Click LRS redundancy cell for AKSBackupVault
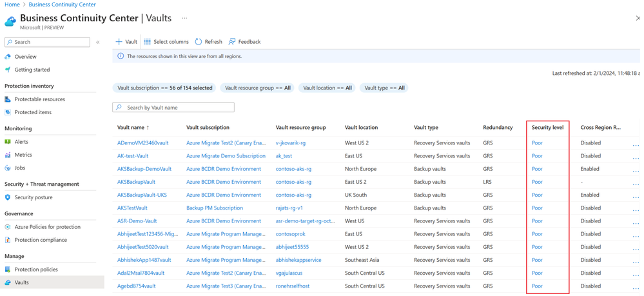Image resolution: width=644 pixels, height=296 pixels. pos(487,182)
